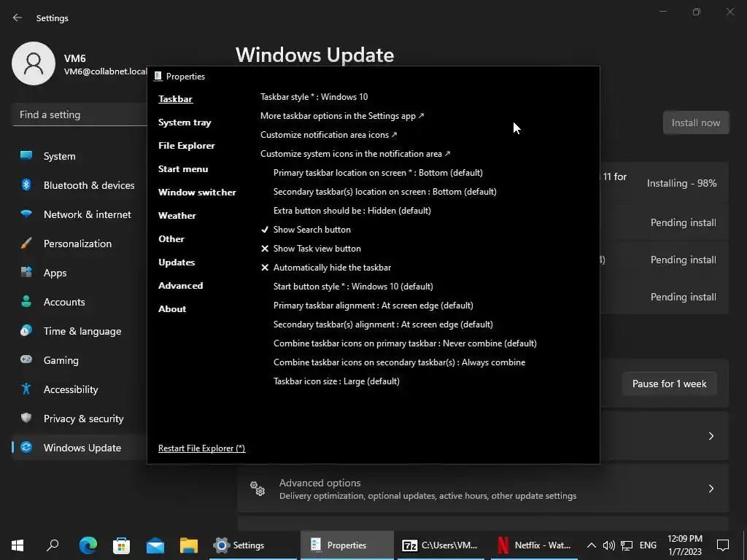Change Extra button should be setting
Viewport: 747px width, 560px height.
point(352,211)
